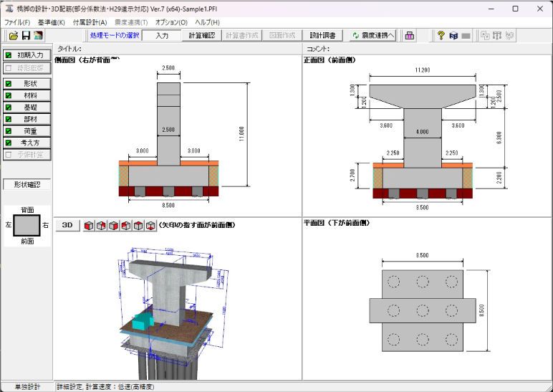The height and width of the screenshot is (392, 553).
Task: Open 初期入力 checked item
Action: click(x=27, y=55)
